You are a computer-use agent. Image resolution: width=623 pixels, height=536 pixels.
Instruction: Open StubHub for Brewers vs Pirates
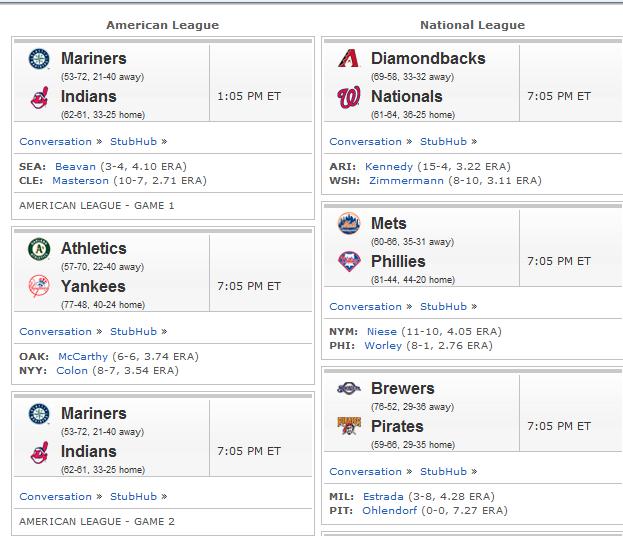coord(443,472)
